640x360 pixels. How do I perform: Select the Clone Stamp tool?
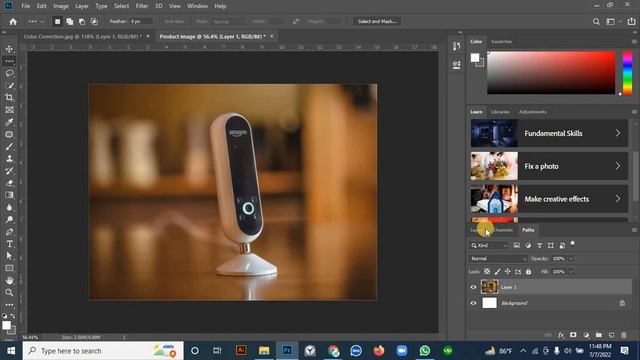click(x=9, y=159)
